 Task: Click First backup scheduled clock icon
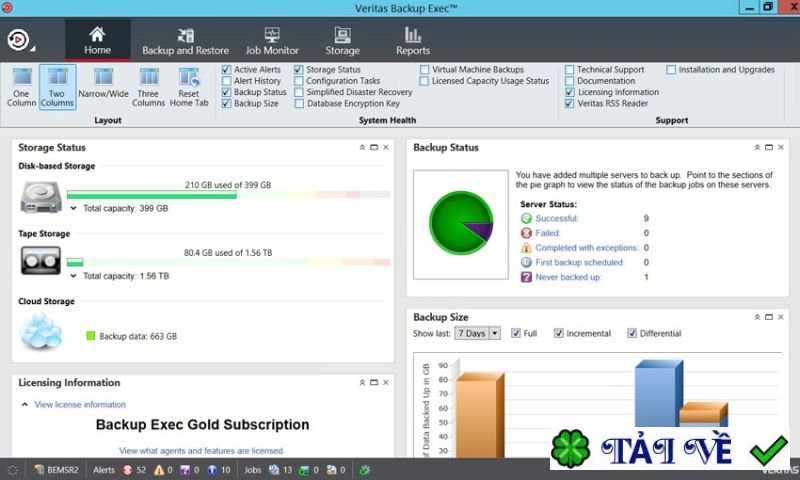[526, 262]
